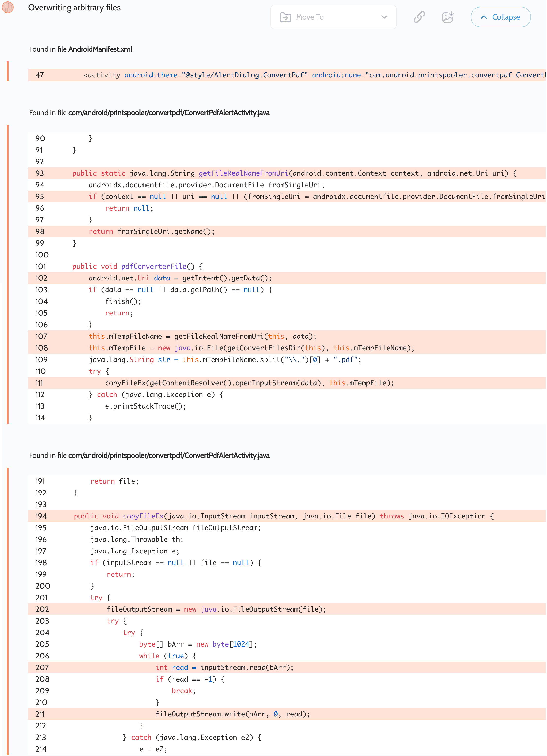Open the Move To dropdown arrow

coord(384,17)
